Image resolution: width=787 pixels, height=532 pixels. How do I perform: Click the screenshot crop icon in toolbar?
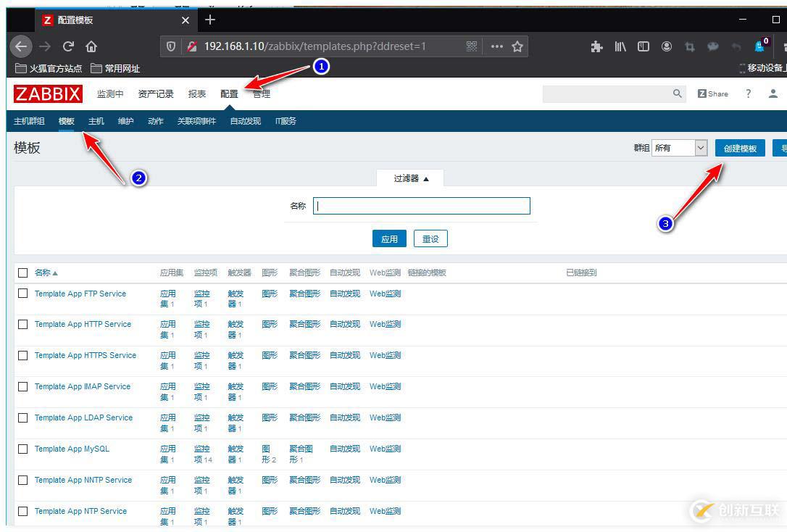(x=690, y=46)
